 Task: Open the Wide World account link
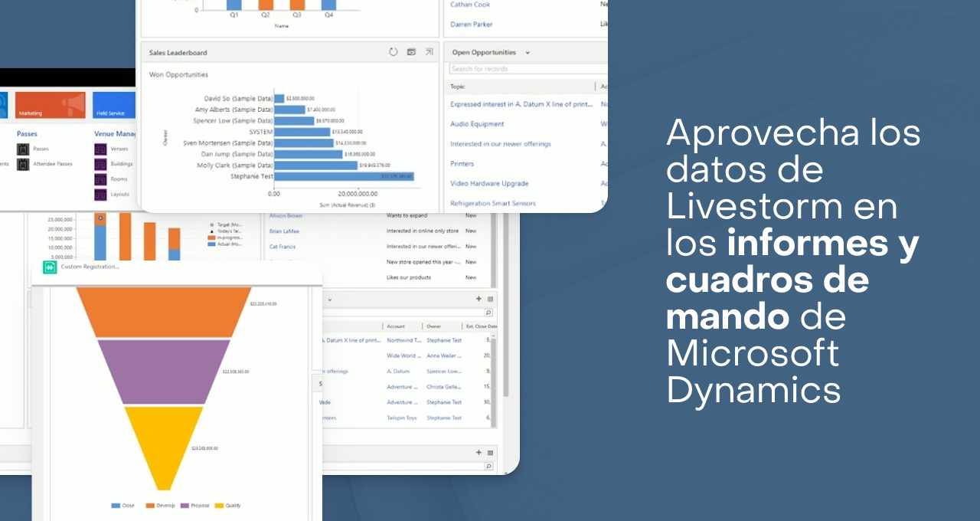[403, 356]
